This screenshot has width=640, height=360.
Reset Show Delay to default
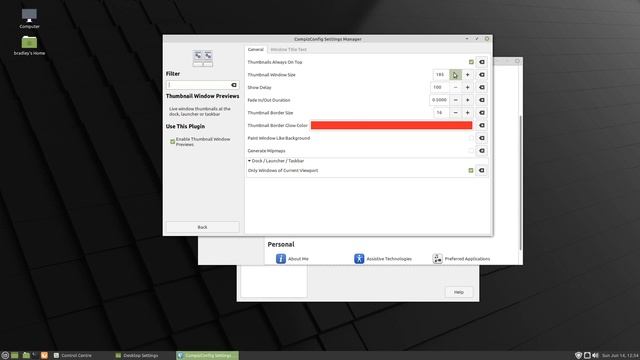tap(482, 87)
